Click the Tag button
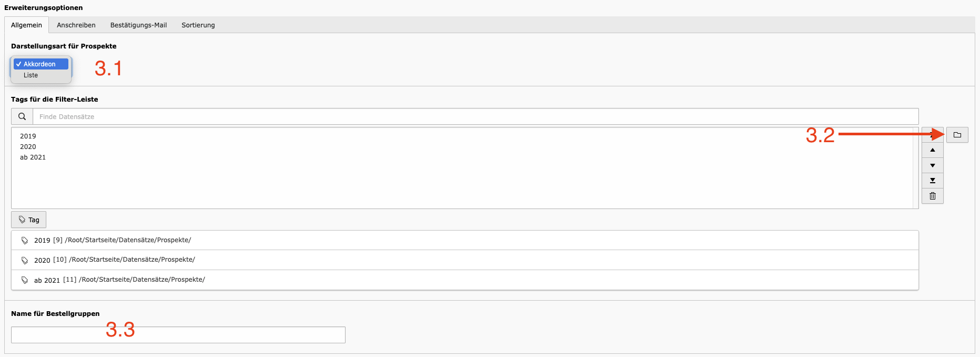This screenshot has width=980, height=357. point(28,220)
